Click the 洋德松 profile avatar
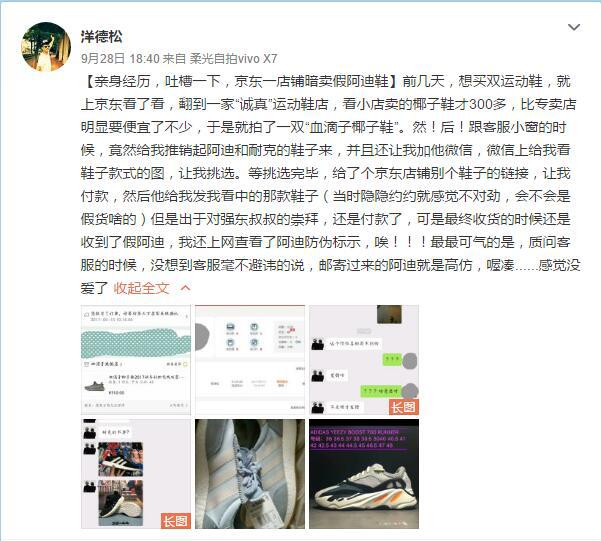Screen dimensions: 601x541 46,46
